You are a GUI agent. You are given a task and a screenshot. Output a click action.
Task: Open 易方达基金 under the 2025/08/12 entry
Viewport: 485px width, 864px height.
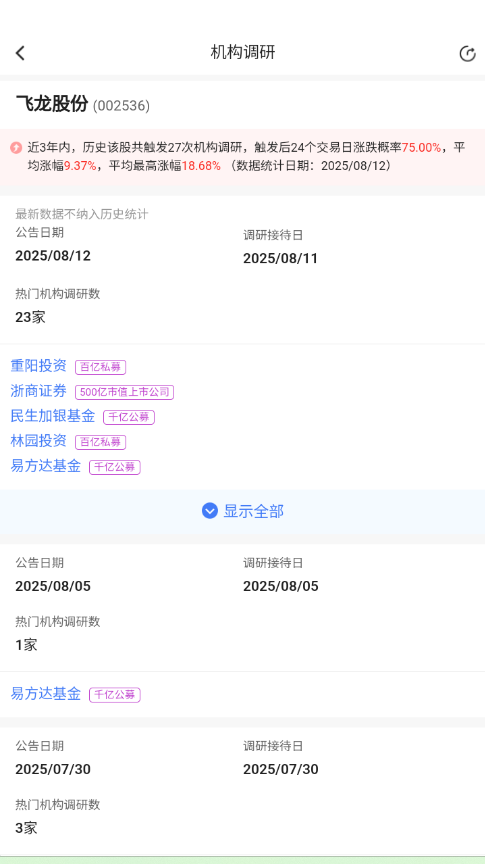coord(46,466)
